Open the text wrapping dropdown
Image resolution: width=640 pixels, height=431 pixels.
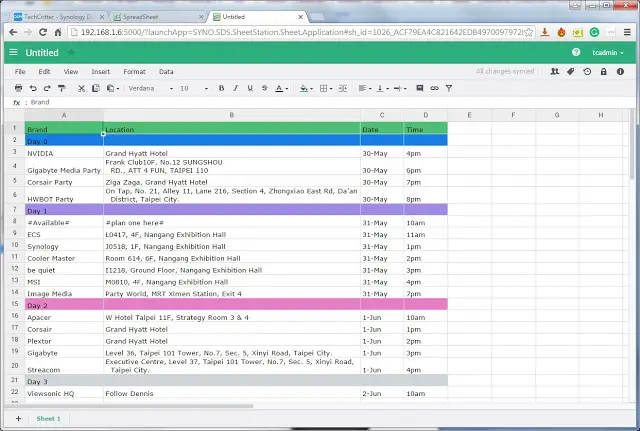pyautogui.click(x=400, y=88)
